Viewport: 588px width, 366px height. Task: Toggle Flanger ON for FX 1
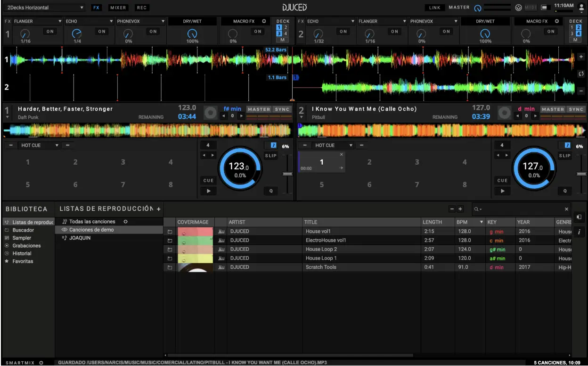click(50, 32)
